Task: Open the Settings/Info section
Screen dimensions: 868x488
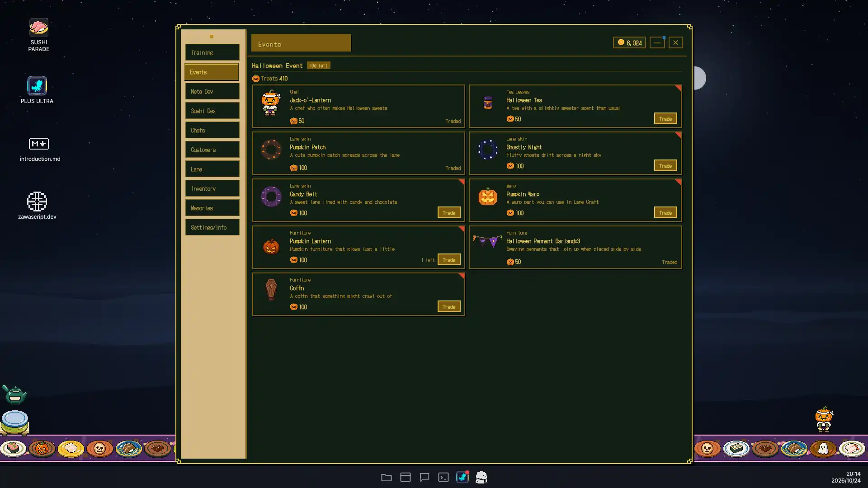Action: (x=212, y=227)
